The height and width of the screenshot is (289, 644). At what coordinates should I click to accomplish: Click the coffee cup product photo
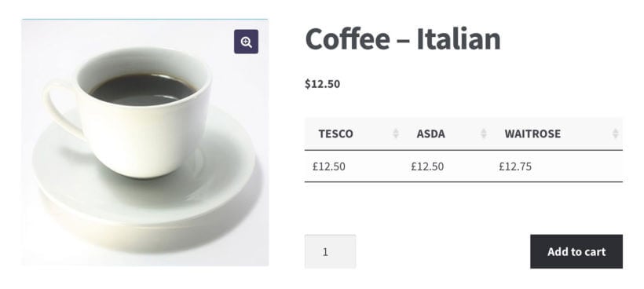145,142
